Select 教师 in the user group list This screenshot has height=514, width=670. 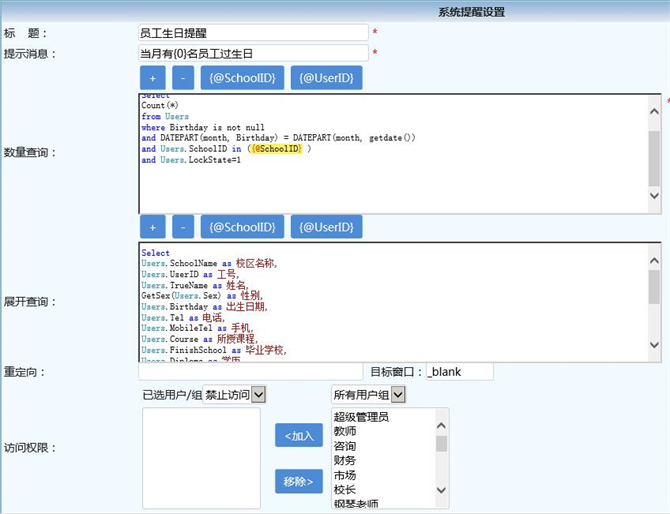tap(345, 431)
